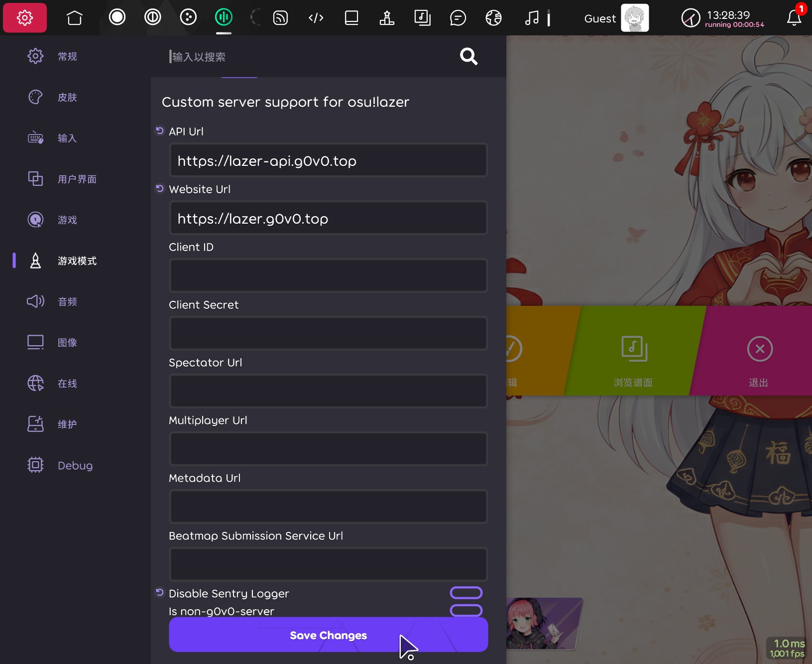
Task: Reset API Url to default
Action: (x=160, y=131)
